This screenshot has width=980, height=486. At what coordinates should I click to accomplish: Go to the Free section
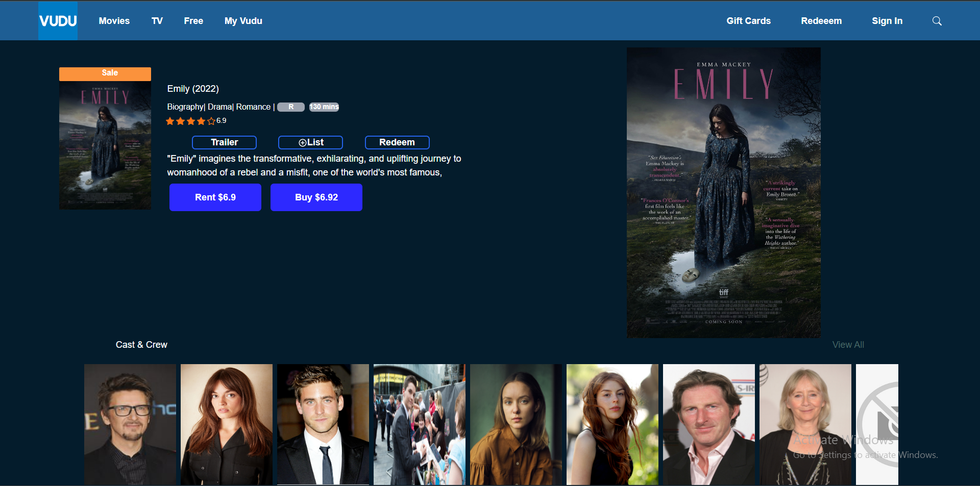tap(193, 21)
